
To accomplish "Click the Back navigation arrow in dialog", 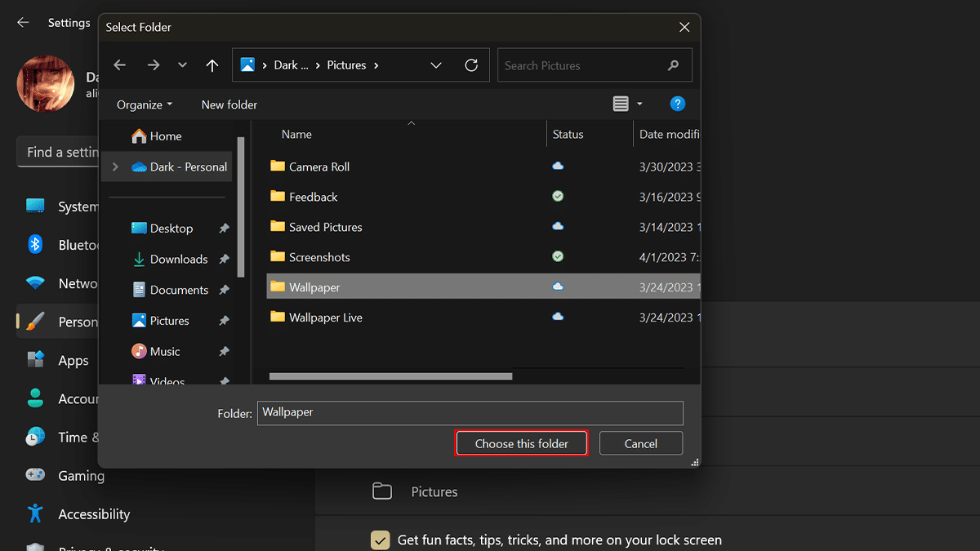I will [120, 65].
